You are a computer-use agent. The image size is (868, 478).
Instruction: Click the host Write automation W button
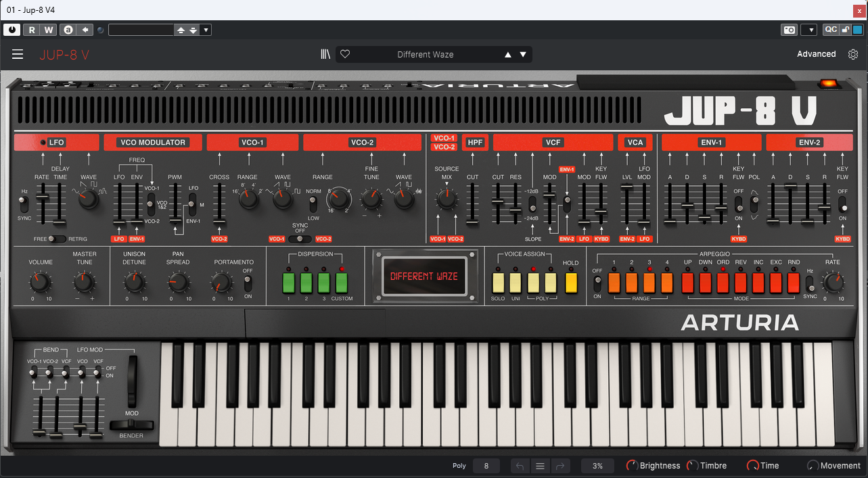click(x=49, y=30)
